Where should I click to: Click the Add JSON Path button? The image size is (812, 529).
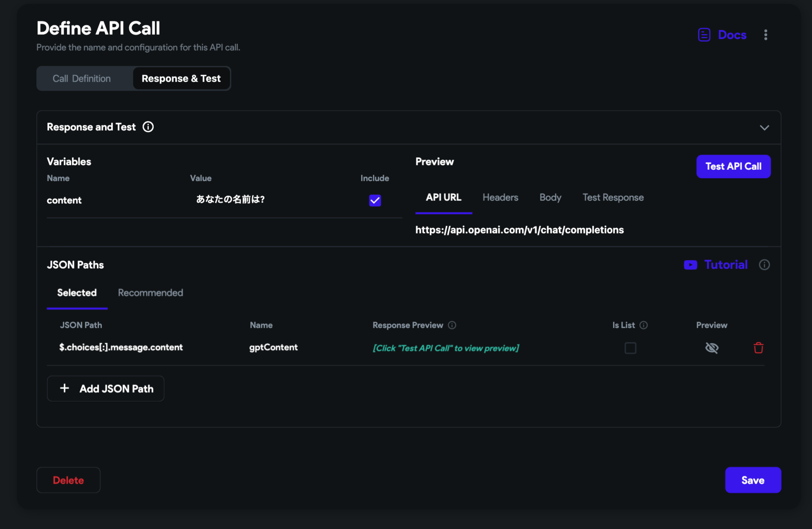[106, 389]
